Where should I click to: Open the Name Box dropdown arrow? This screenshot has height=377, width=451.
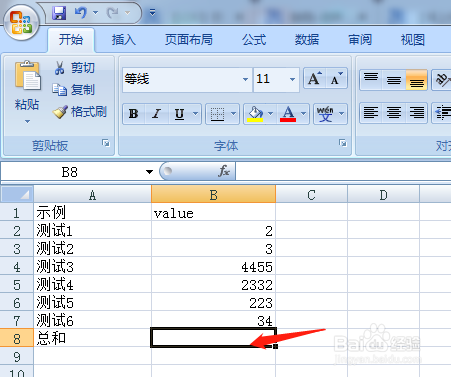(x=149, y=172)
